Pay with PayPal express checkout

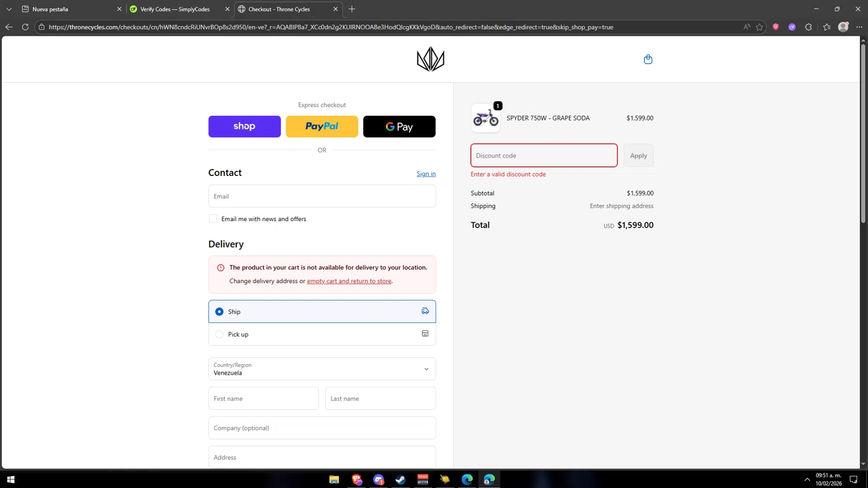tap(322, 126)
